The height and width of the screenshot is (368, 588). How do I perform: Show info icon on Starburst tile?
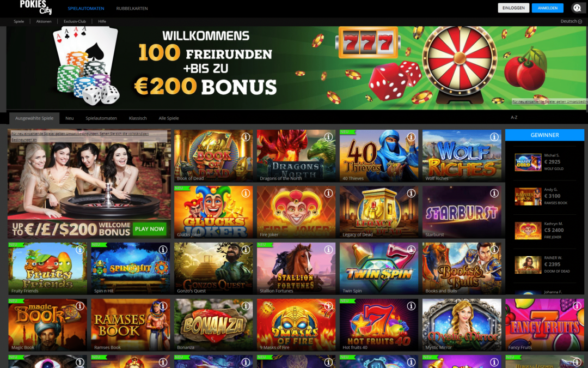click(494, 193)
